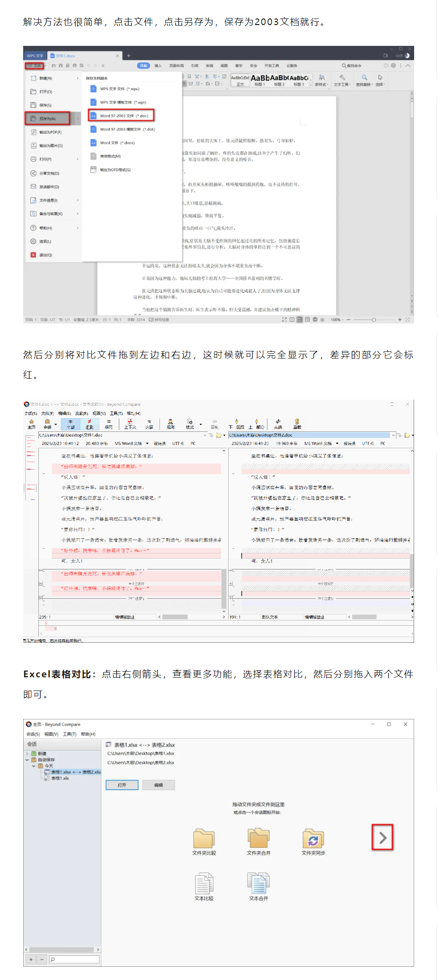Start a 文本比较 session
This screenshot has width=443, height=980.
pos(204,887)
